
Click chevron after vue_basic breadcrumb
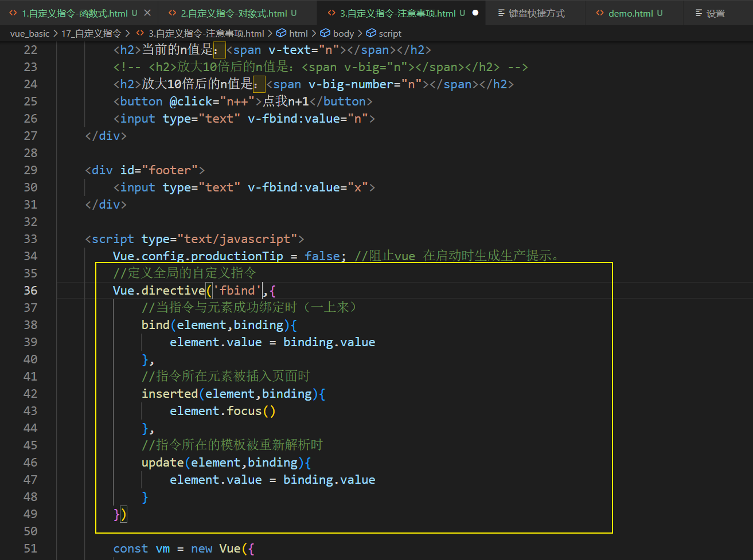point(56,33)
